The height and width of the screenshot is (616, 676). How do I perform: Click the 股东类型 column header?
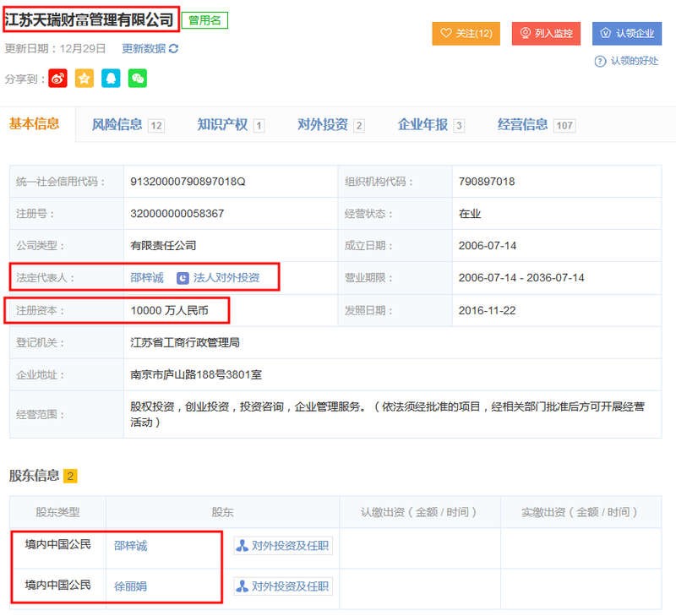click(x=57, y=512)
